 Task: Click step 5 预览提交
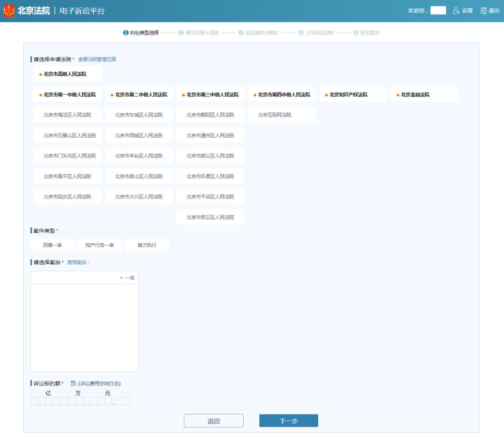[366, 33]
